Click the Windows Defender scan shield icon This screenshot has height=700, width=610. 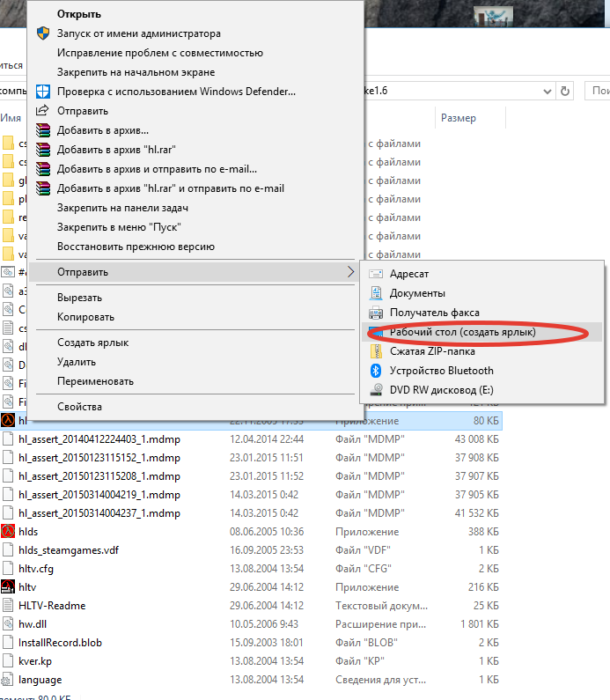pos(41,92)
